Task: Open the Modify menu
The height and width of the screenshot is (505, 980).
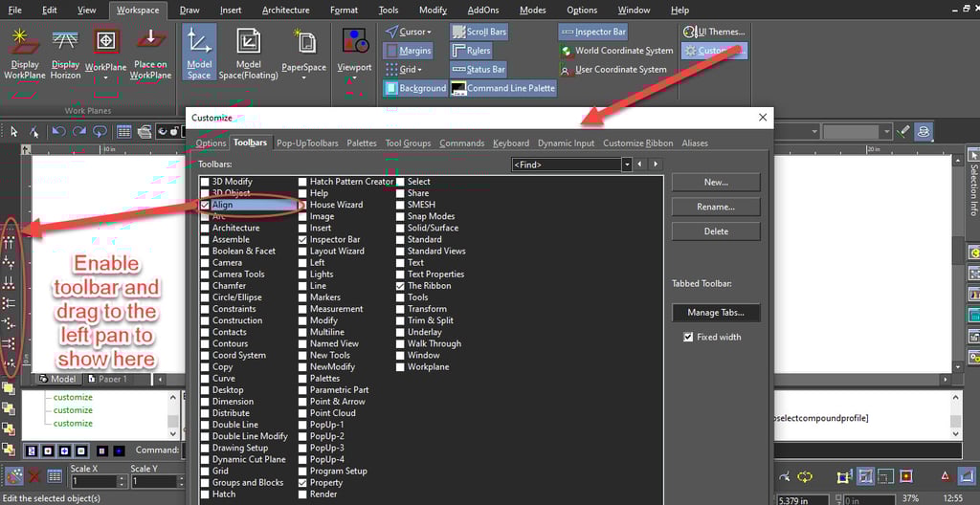Action: (x=433, y=10)
